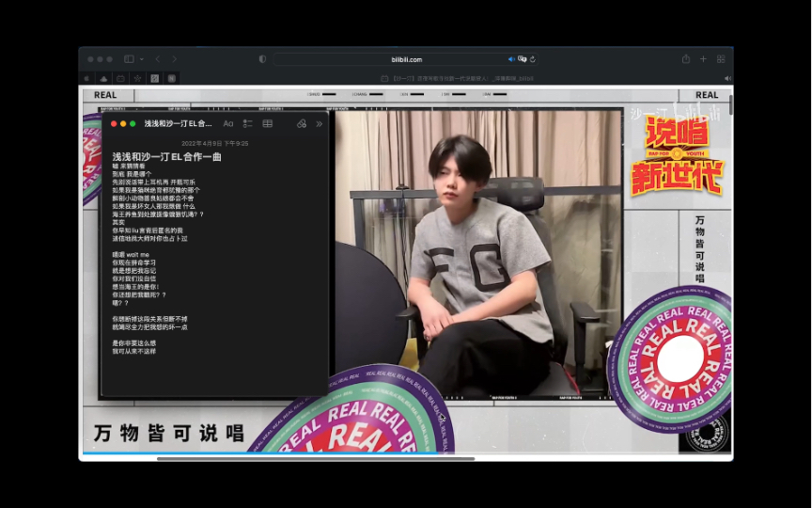Click the bilibili.com address bar
Screen dimensions: 812x508
[x=406, y=59]
